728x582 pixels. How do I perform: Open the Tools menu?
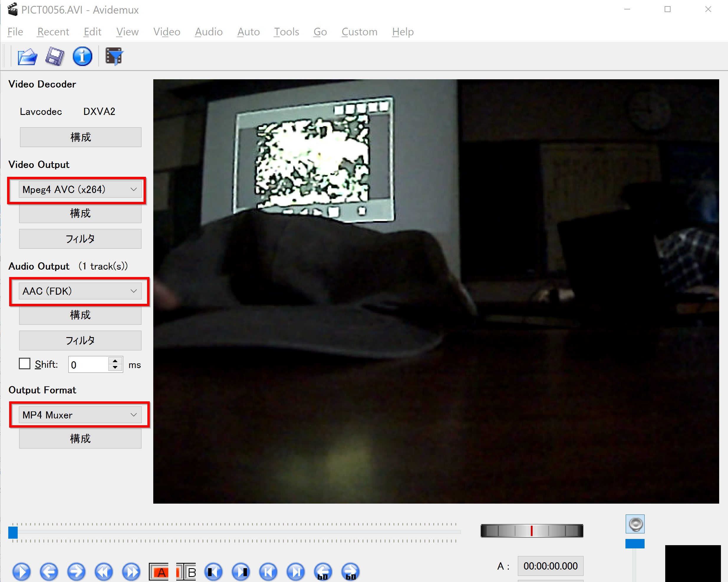[x=286, y=32]
